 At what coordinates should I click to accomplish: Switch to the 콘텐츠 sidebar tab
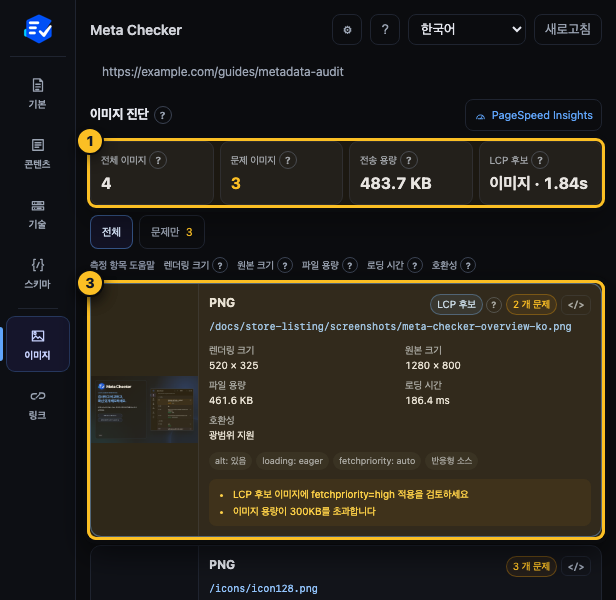click(x=38, y=154)
